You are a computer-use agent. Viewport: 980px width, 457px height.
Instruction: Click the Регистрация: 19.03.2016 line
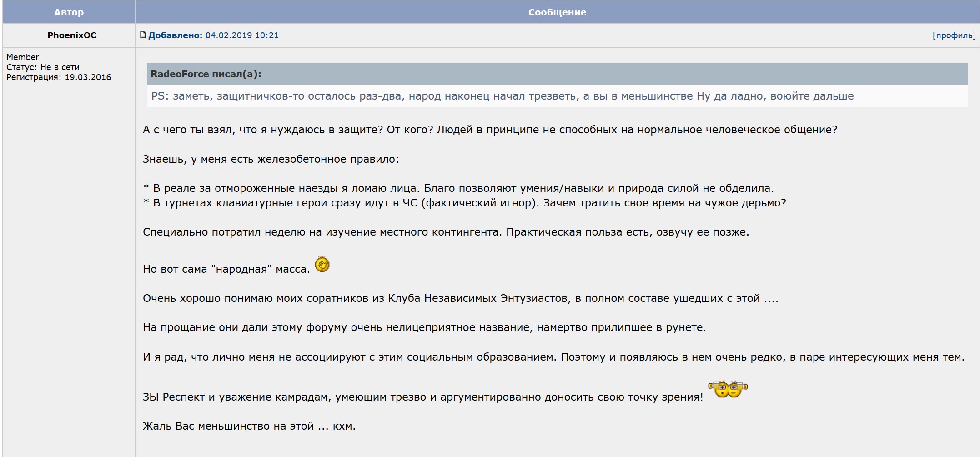click(x=59, y=77)
